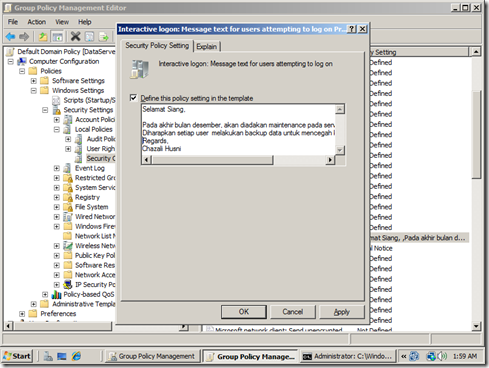This screenshot has height=368, width=489.
Task: Click the Properties toolbar icon
Action: [89, 36]
